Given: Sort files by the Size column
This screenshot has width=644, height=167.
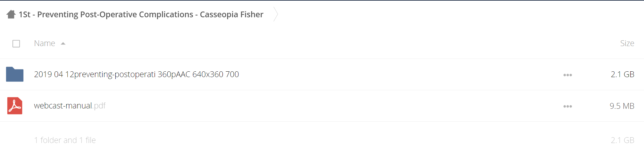Looking at the screenshot, I should coord(627,43).
